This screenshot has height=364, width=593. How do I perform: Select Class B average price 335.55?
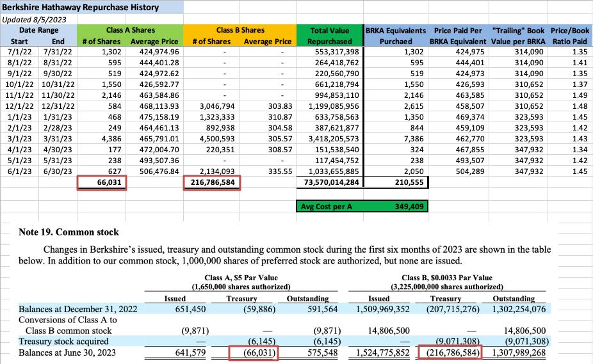pyautogui.click(x=280, y=171)
